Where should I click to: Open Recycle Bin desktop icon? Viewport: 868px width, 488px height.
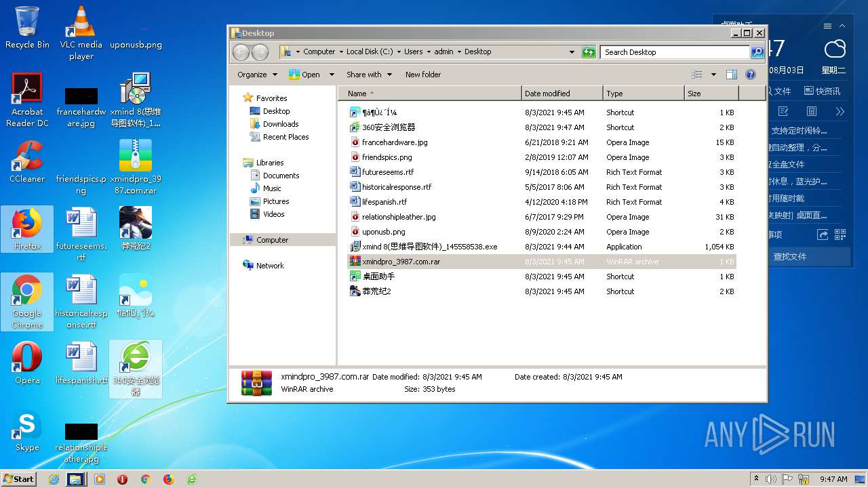(x=27, y=28)
